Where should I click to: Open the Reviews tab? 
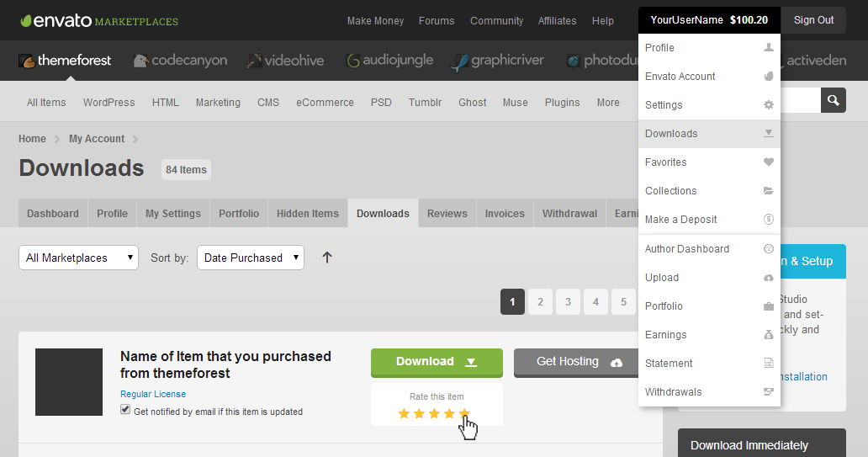pyautogui.click(x=447, y=213)
